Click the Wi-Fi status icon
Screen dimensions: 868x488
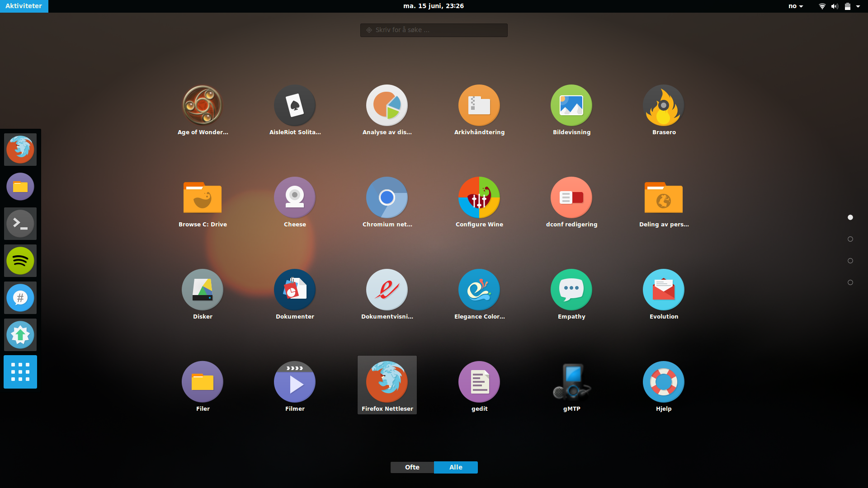[x=822, y=6]
